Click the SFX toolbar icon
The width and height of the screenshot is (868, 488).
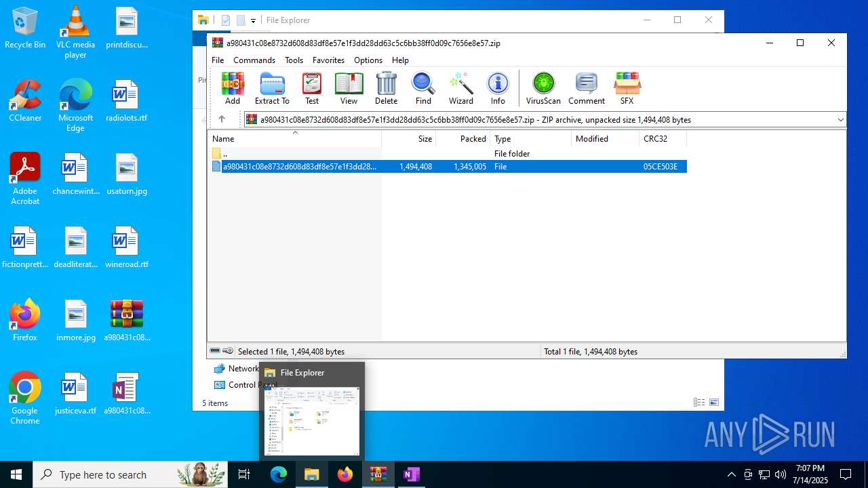(x=627, y=89)
